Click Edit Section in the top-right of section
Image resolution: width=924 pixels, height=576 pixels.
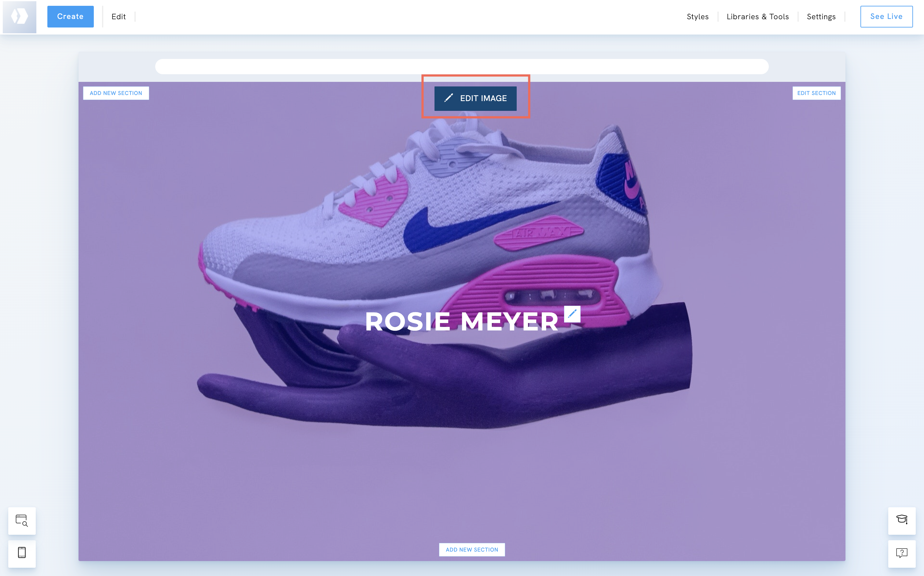coord(816,93)
